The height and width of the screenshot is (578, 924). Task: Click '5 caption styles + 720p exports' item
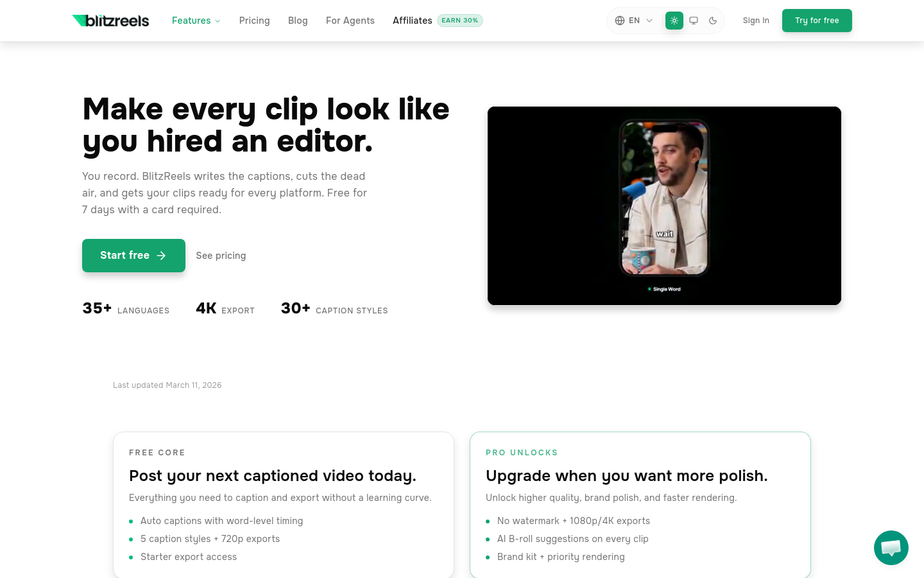[x=210, y=539]
